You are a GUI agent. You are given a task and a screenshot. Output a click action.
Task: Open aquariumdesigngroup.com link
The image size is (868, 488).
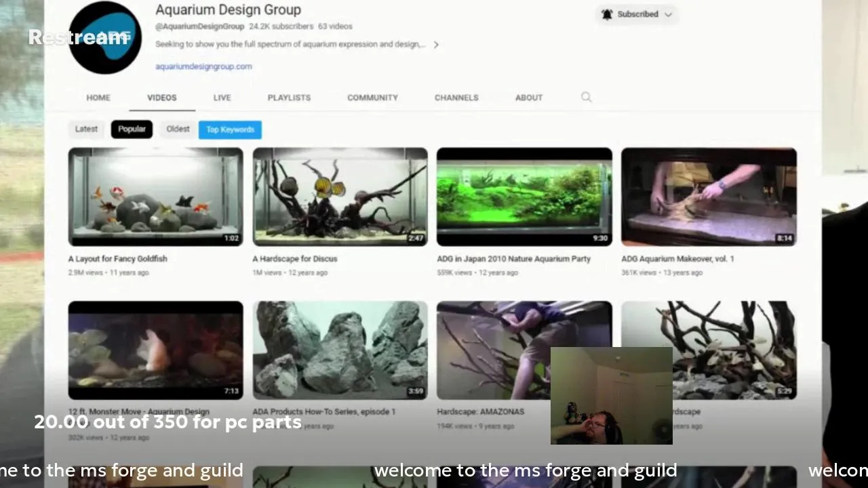tap(203, 66)
